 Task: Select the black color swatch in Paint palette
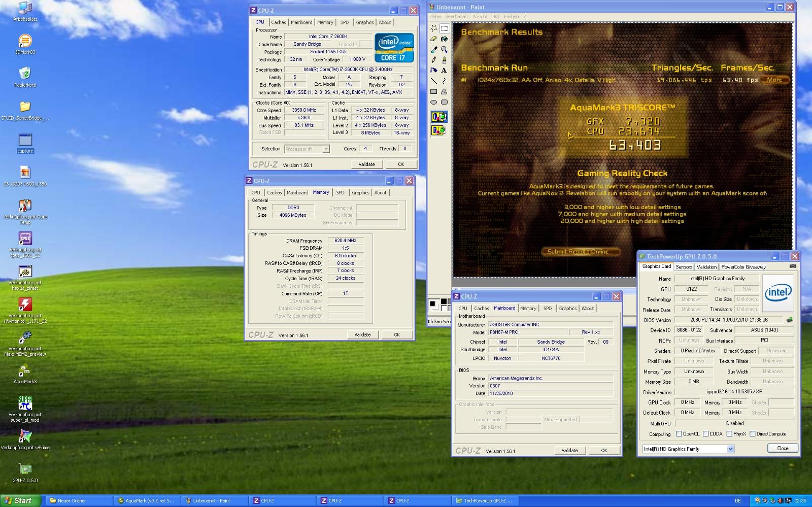tap(444, 301)
